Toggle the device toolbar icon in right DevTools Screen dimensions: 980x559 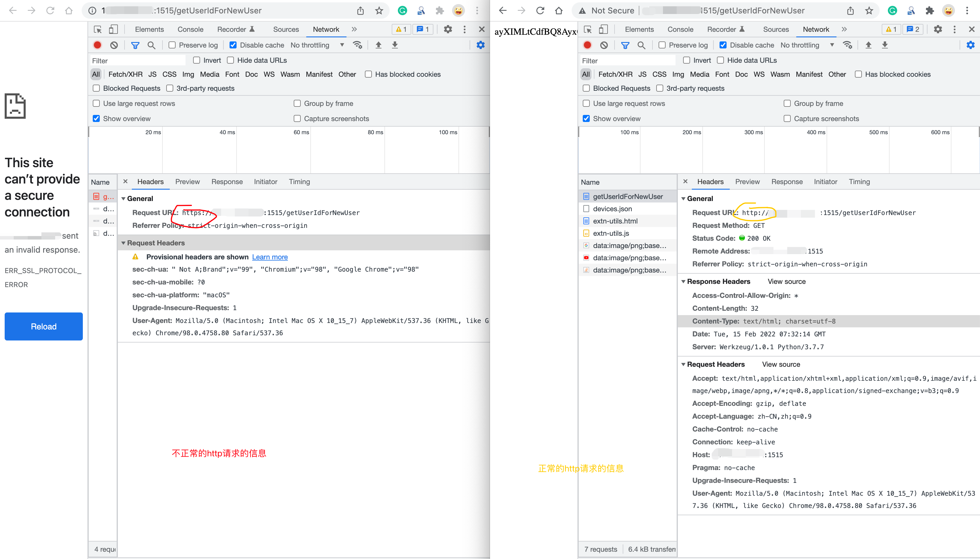(603, 29)
